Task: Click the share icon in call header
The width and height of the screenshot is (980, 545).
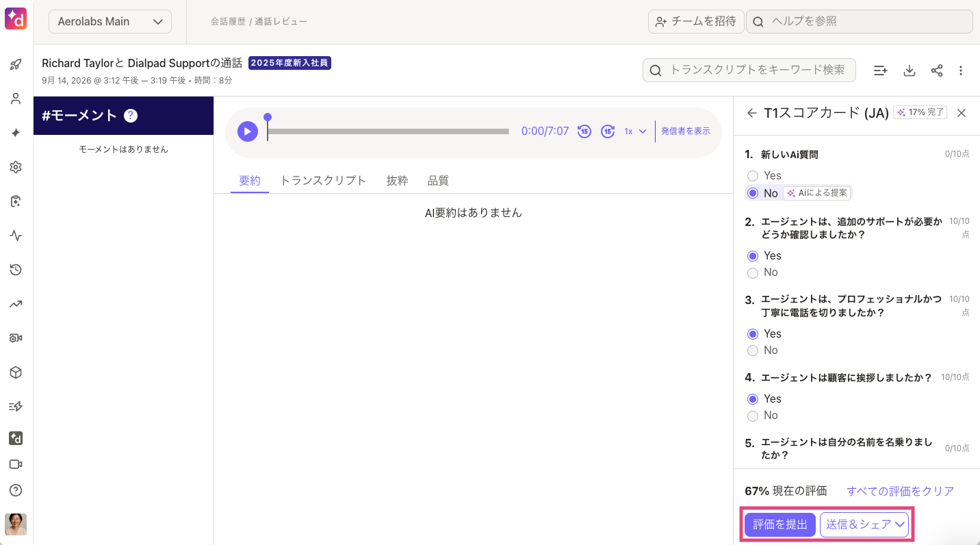Action: click(x=937, y=71)
